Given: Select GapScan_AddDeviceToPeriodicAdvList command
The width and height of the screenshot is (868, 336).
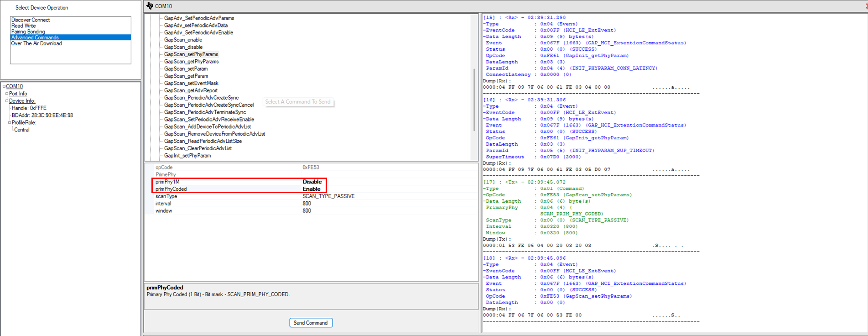Looking at the screenshot, I should 208,127.
